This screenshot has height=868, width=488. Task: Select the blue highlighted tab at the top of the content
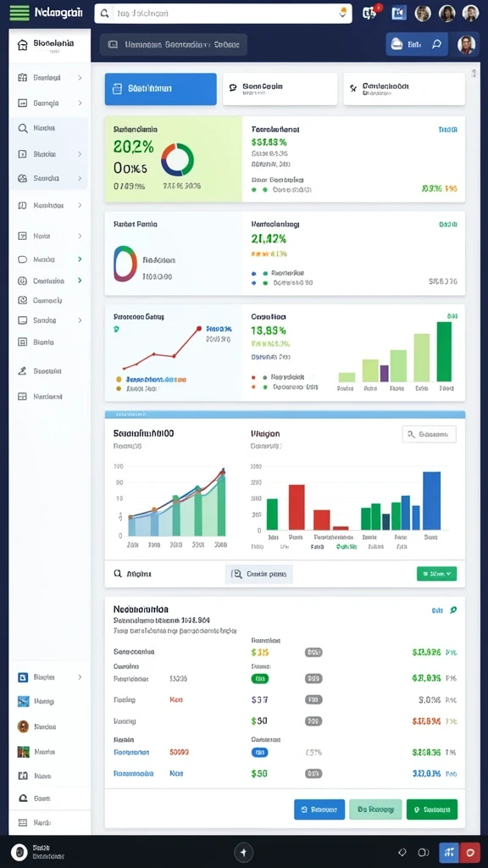click(x=160, y=88)
